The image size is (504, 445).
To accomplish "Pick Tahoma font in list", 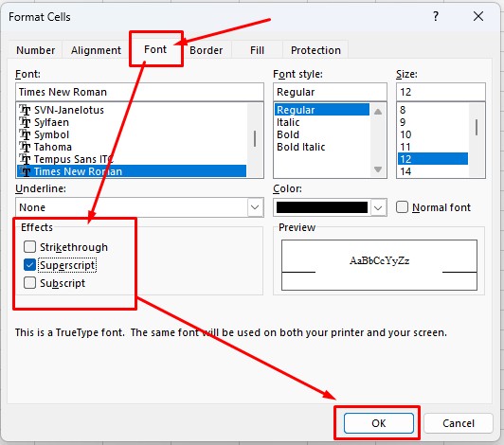I will coord(132,147).
